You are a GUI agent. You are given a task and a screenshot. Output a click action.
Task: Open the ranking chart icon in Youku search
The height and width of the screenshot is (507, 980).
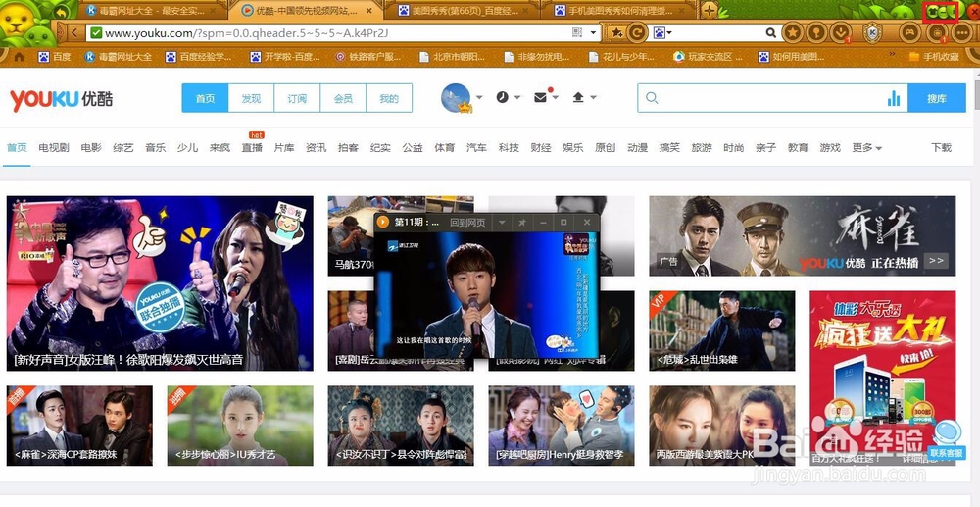[x=894, y=98]
